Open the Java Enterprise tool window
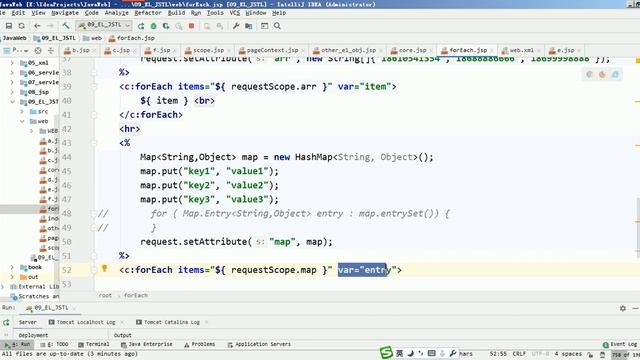Screen dimensions: 640x360 click(147, 344)
